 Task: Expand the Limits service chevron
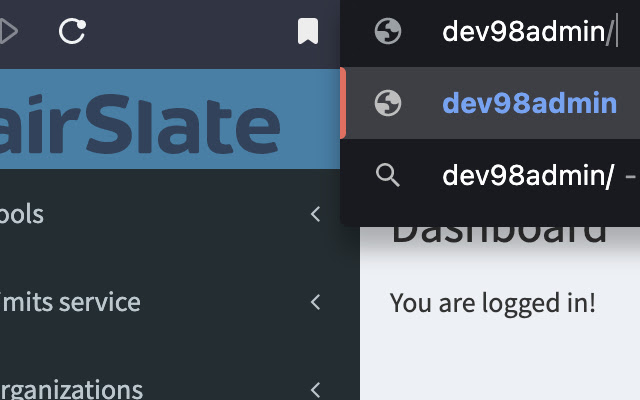[315, 302]
